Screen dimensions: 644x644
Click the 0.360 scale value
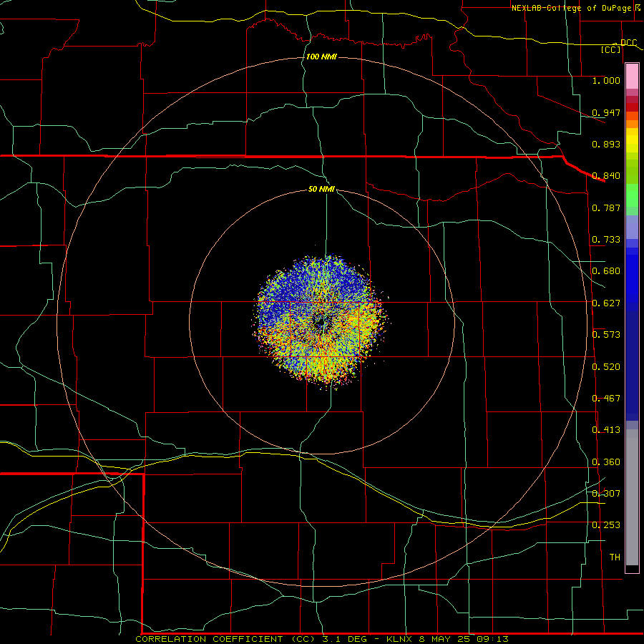pos(606,462)
